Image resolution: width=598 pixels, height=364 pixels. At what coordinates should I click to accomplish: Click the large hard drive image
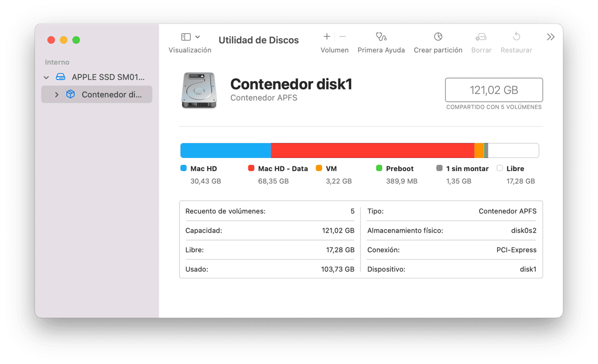click(199, 90)
